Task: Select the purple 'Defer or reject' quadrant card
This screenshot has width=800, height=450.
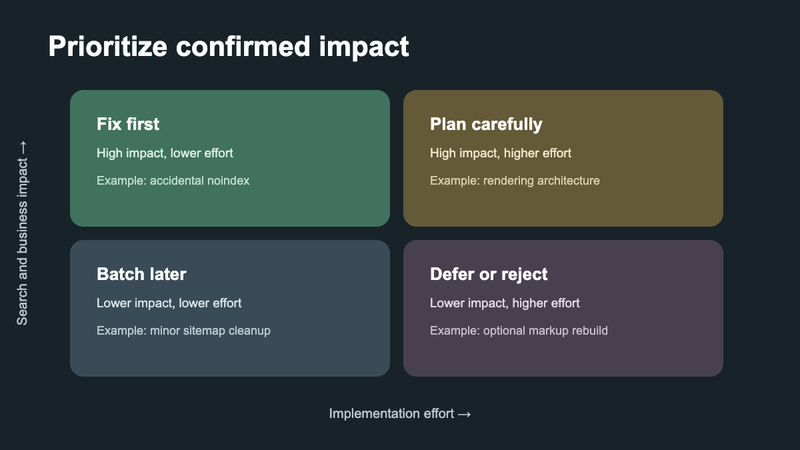Action: pyautogui.click(x=563, y=308)
